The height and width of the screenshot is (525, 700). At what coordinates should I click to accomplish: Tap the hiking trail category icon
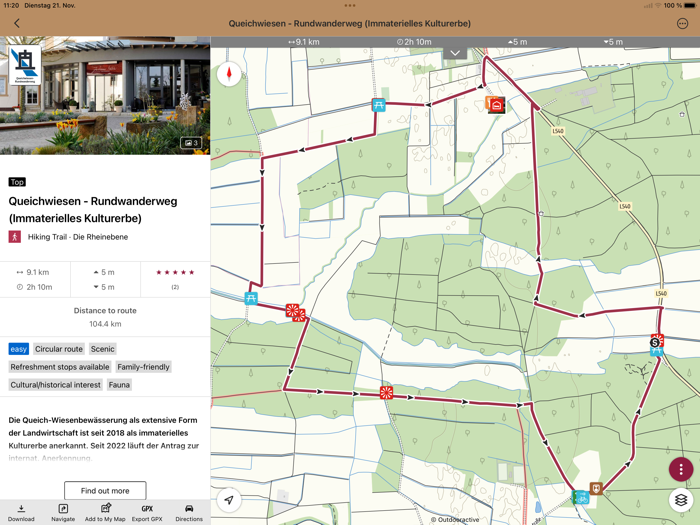[x=15, y=237]
